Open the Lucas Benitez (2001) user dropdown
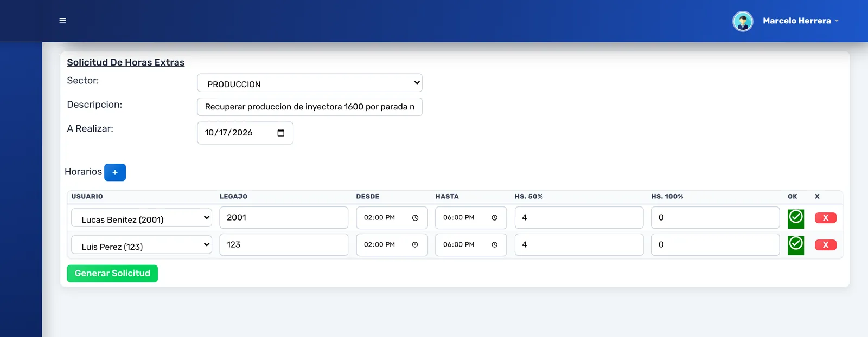The image size is (868, 337). (x=142, y=218)
